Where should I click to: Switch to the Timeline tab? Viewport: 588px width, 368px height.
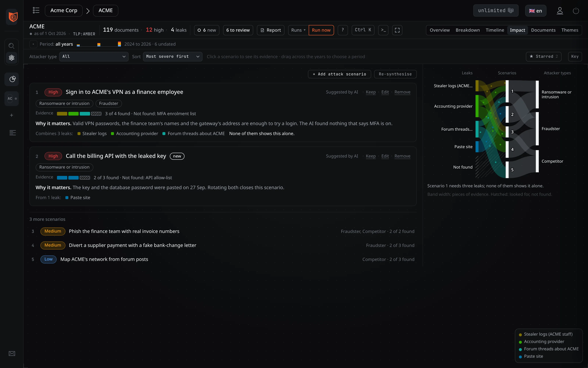(x=495, y=30)
